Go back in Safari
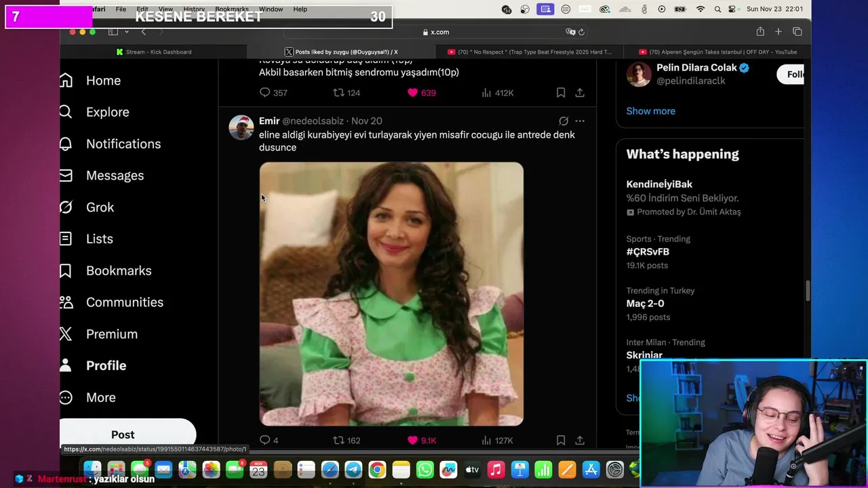The width and height of the screenshot is (868, 488). (143, 32)
